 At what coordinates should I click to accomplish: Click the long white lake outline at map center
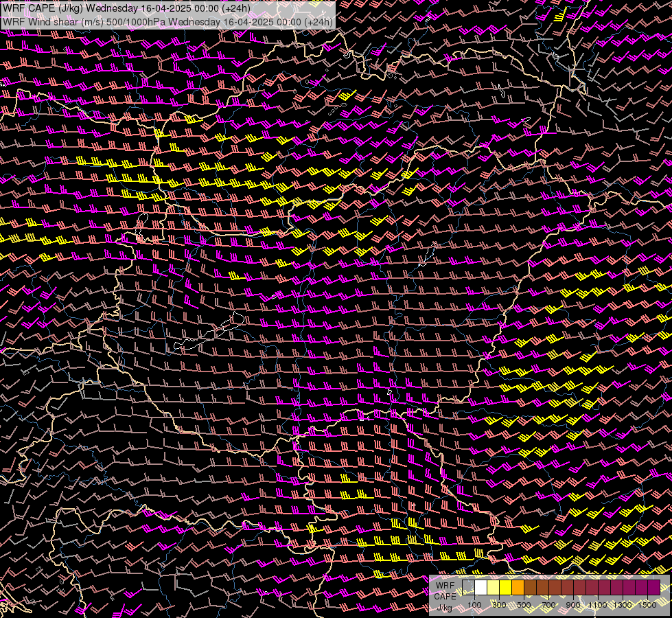point(209,331)
